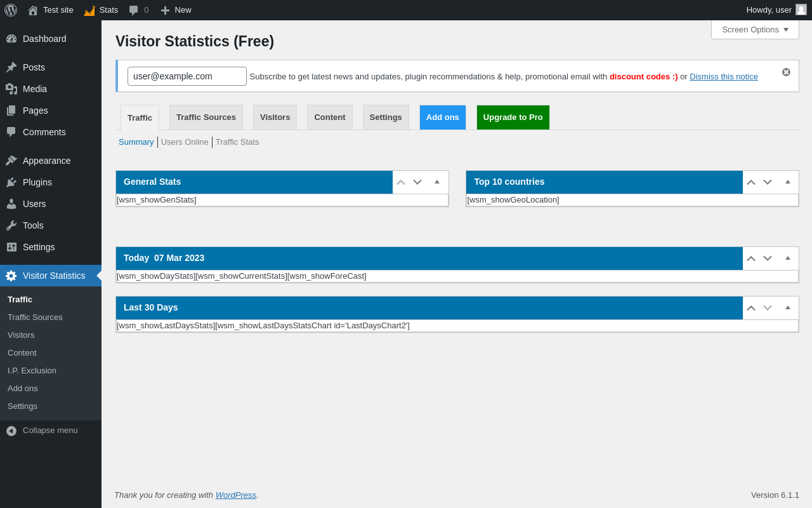
Task: Open the Visitors tab
Action: pyautogui.click(x=275, y=117)
